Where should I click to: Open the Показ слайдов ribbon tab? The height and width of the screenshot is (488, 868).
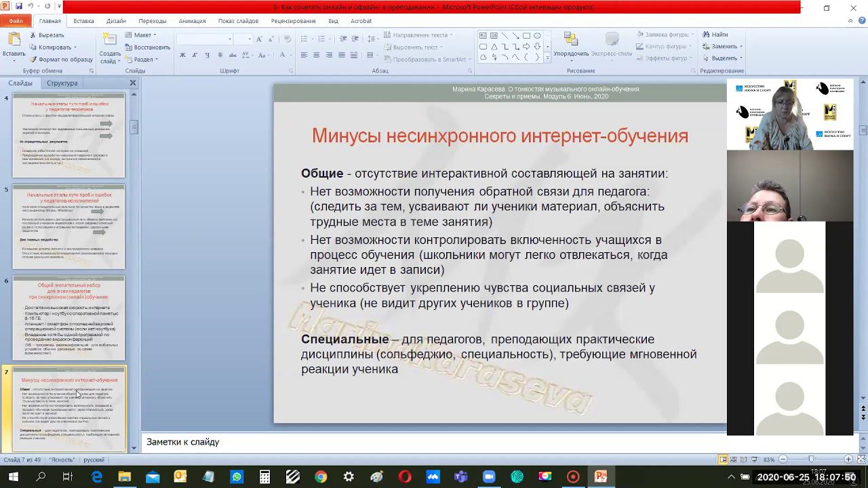[238, 21]
